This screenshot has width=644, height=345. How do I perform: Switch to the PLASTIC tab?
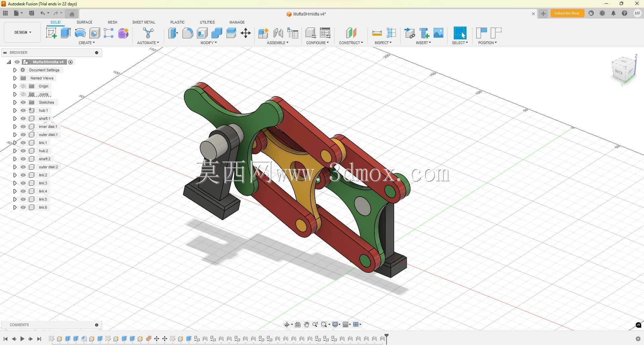click(177, 22)
